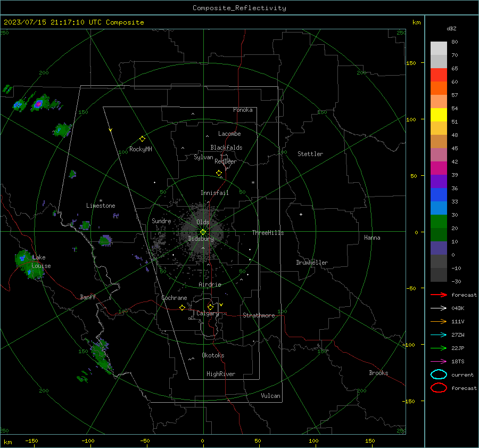Click the yellow diamond marker near Cochrane

pos(183,308)
